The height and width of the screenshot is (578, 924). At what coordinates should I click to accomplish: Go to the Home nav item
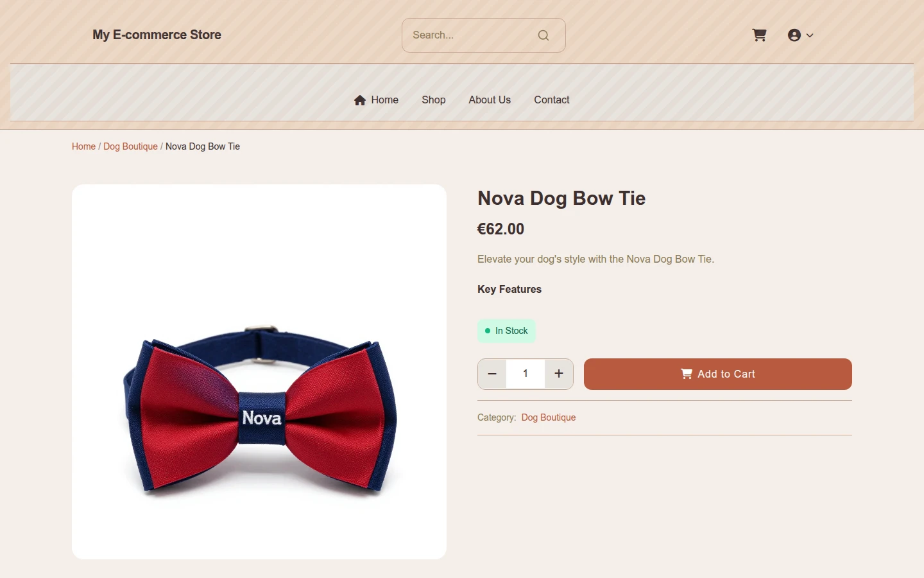tap(376, 100)
